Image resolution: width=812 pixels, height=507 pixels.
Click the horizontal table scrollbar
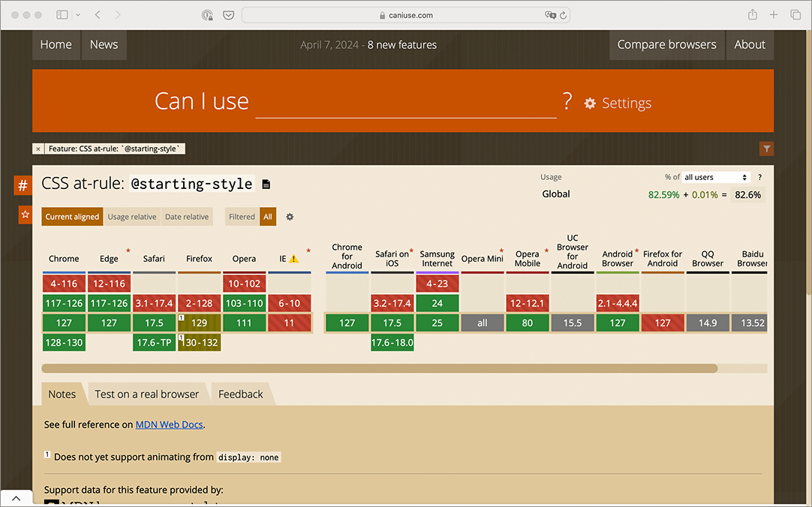pyautogui.click(x=380, y=368)
